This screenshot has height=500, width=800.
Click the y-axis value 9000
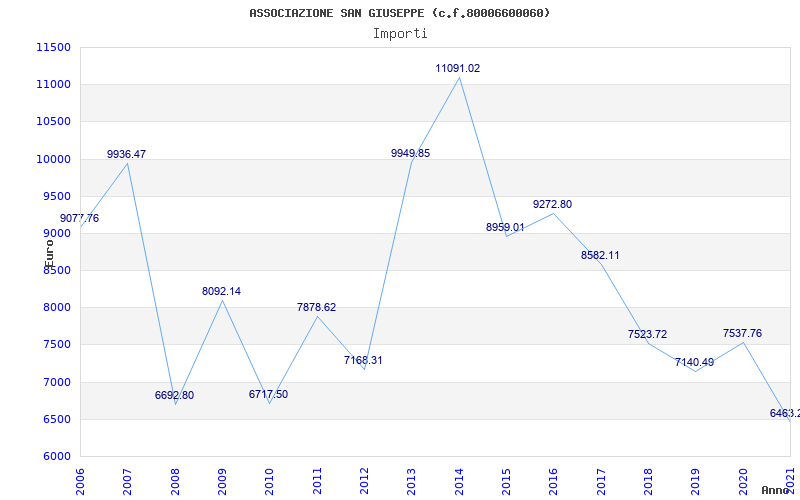[x=56, y=233]
